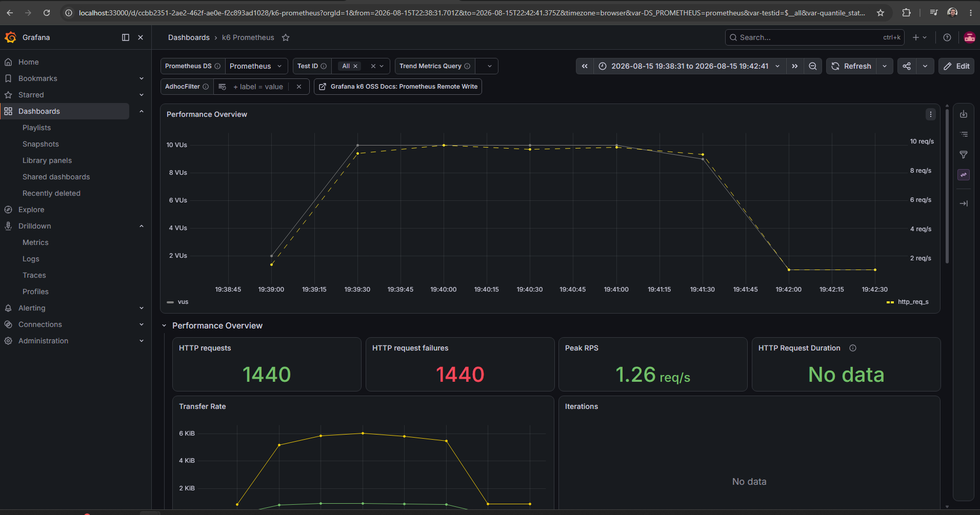Image resolution: width=980 pixels, height=515 pixels.
Task: Clear Test ID variable selection
Action: [x=373, y=66]
